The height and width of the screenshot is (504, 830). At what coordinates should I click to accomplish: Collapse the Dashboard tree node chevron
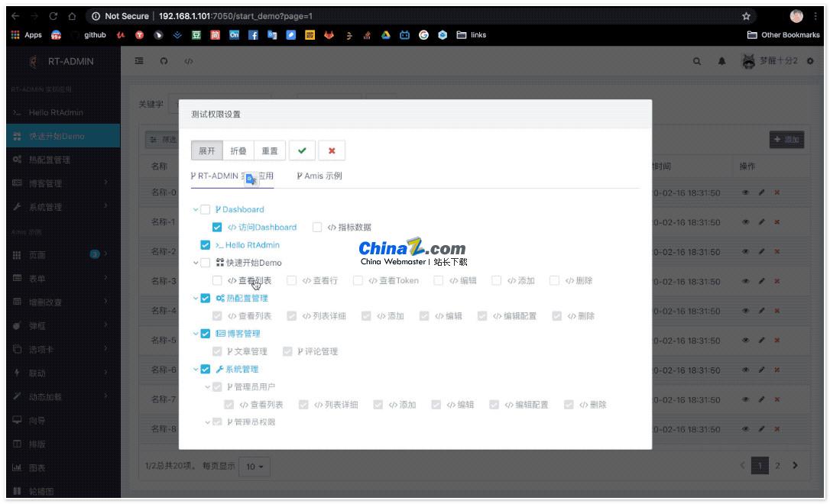[x=196, y=210]
